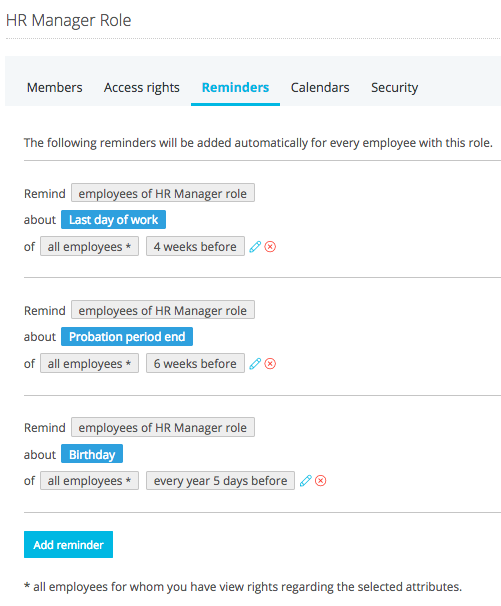501x606 pixels.
Task: Select the Reminders tab
Action: [x=235, y=87]
